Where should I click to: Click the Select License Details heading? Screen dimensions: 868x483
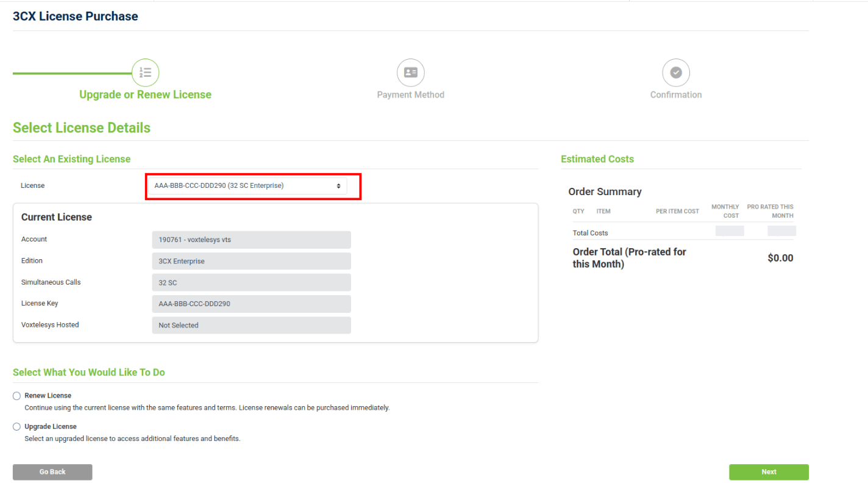coord(82,128)
